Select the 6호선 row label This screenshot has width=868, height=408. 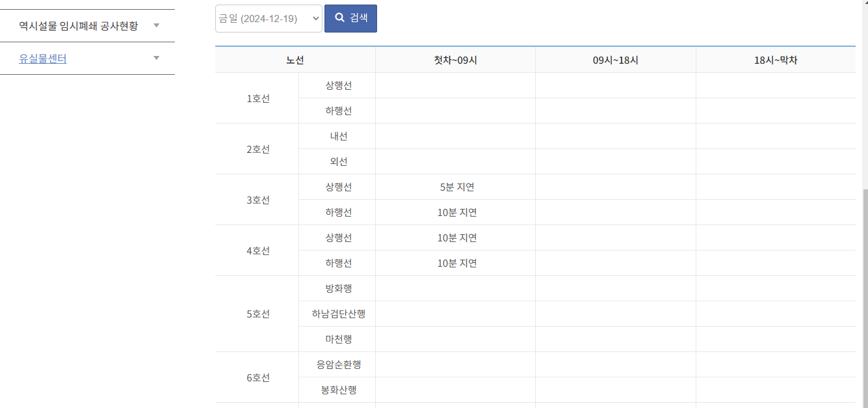click(x=257, y=377)
